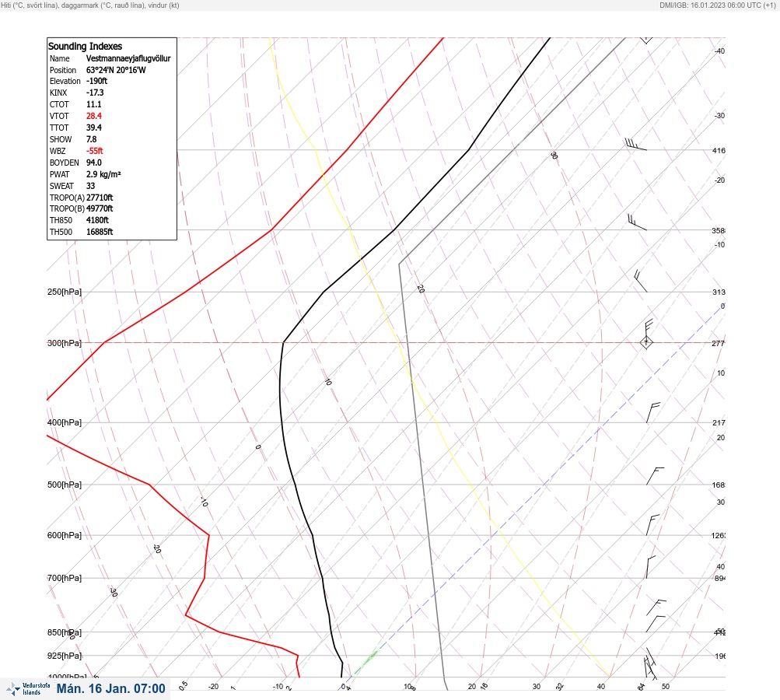Image resolution: width=780 pixels, height=700 pixels.
Task: Click the 925[hPa] pressure label
Action: point(65,656)
